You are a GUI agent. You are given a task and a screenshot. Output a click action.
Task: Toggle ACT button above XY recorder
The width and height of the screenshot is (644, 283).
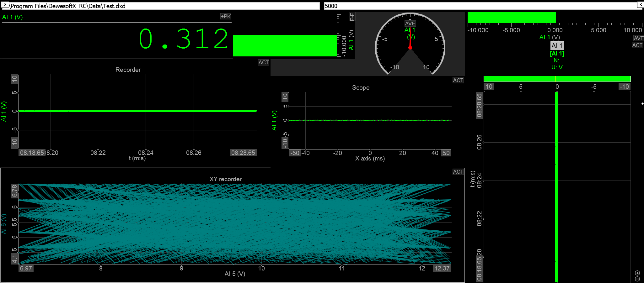point(458,172)
